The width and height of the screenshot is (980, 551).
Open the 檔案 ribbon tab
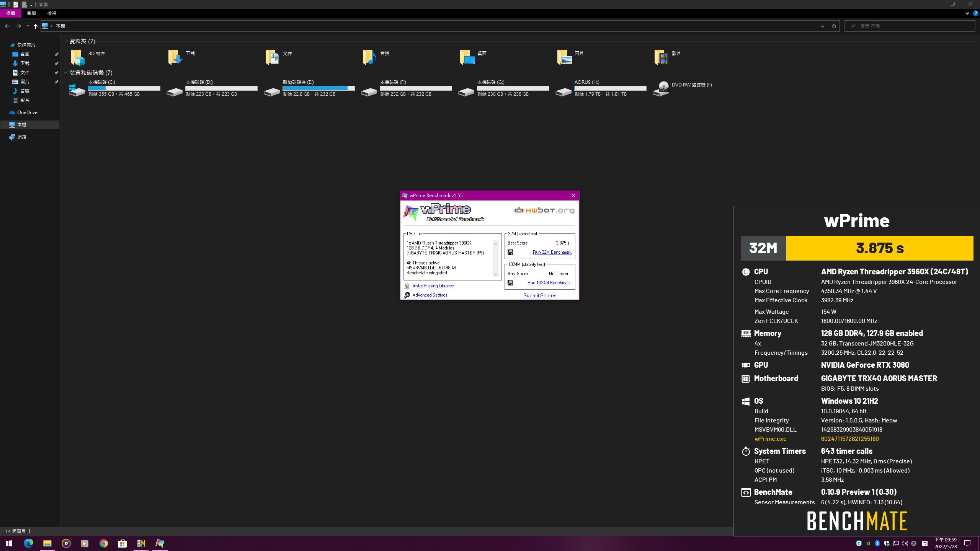click(11, 13)
